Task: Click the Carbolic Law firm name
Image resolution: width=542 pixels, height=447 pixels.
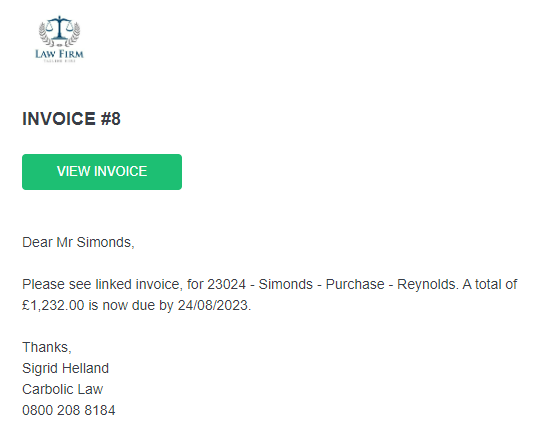Action: (63, 389)
